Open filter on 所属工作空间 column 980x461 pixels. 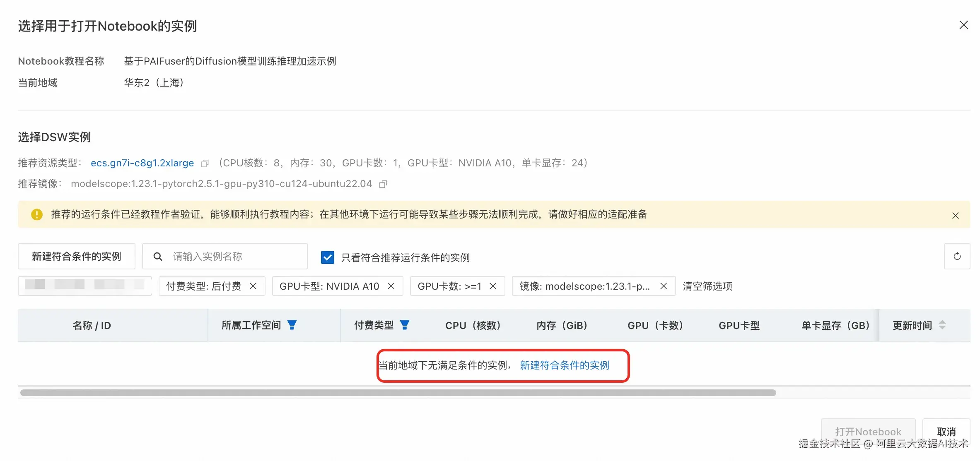pyautogui.click(x=292, y=325)
